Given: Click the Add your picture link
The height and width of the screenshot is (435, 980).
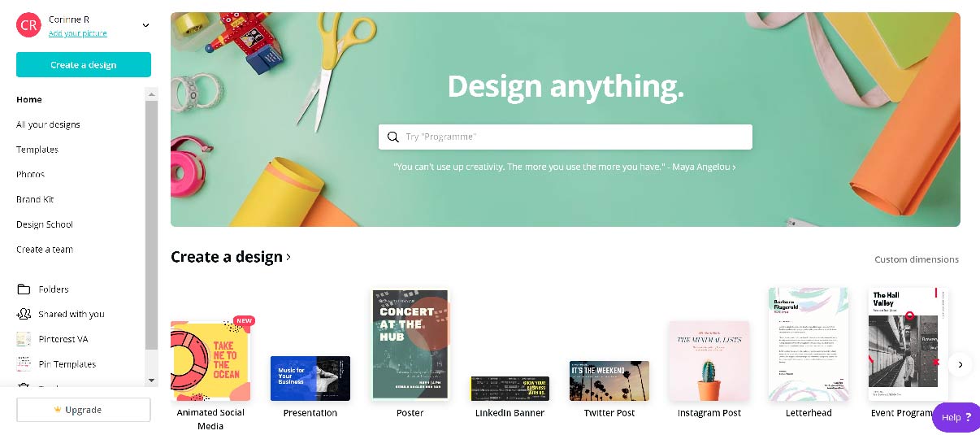Looking at the screenshot, I should click(78, 33).
